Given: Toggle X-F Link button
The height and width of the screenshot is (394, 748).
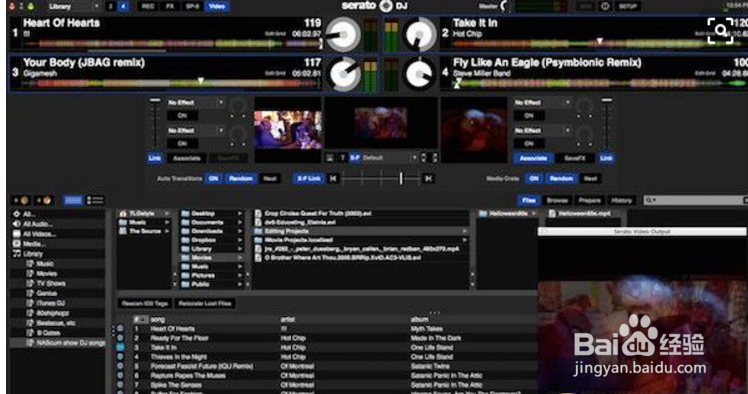Looking at the screenshot, I should coord(309,178).
